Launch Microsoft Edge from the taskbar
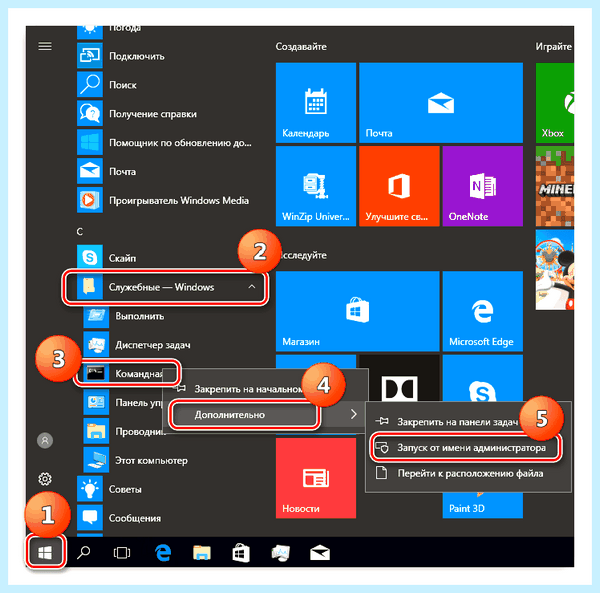Image resolution: width=600 pixels, height=593 pixels. [x=163, y=552]
